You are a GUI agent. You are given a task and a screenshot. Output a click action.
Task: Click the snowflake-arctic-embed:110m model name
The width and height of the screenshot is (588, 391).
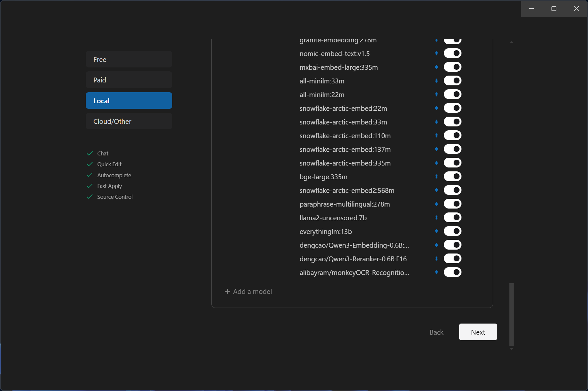pyautogui.click(x=345, y=136)
